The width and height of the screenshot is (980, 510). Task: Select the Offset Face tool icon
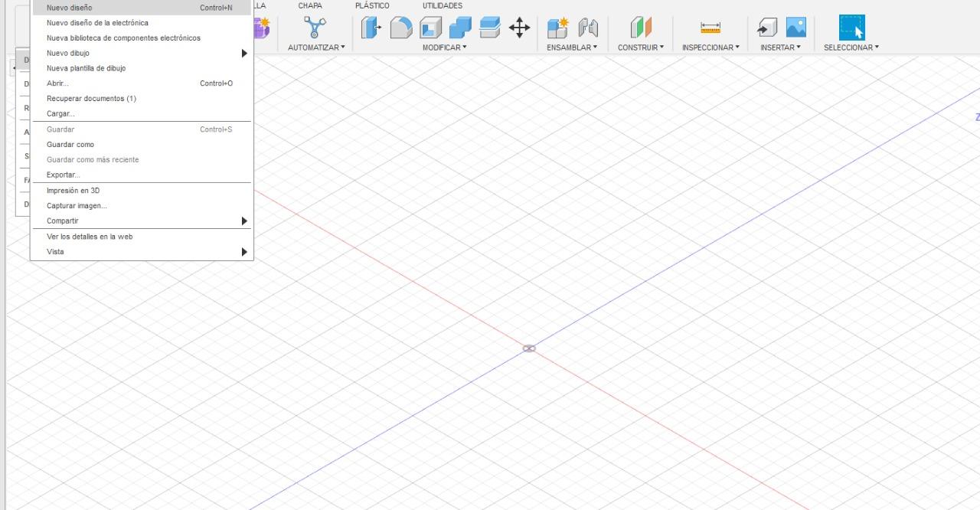(x=490, y=28)
